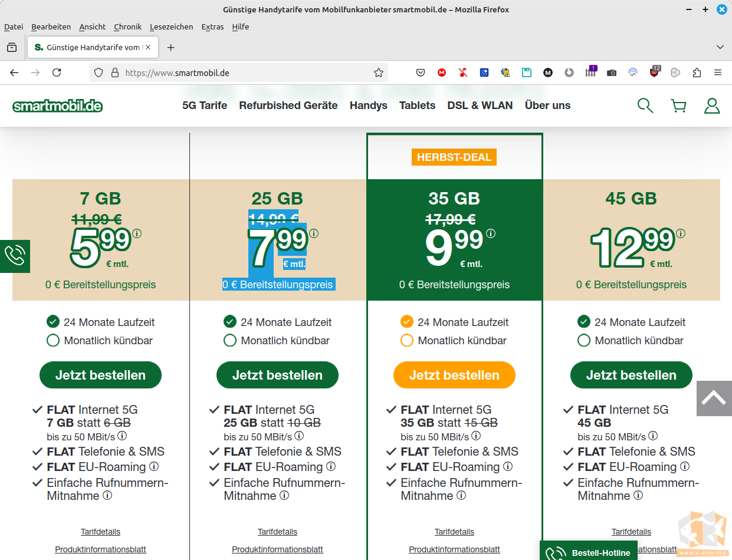Open the user account icon
This screenshot has height=560, width=732.
coord(712,106)
